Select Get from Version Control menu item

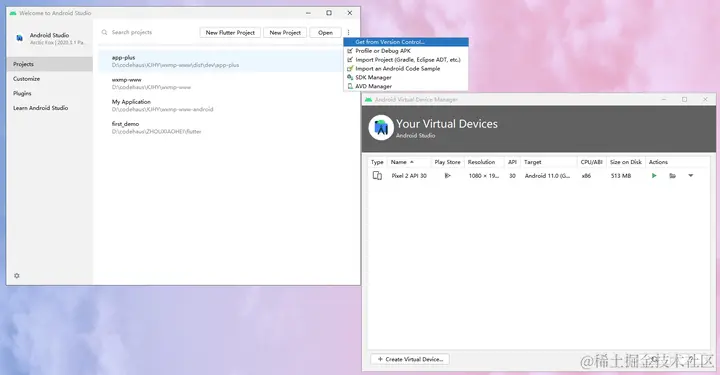(x=406, y=42)
